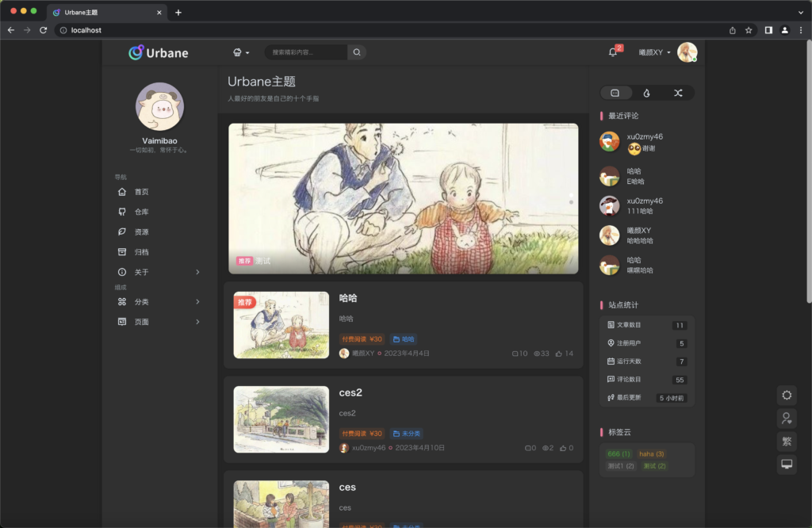The image size is (812, 528).
Task: Open the gear settings floating button
Action: (x=786, y=395)
